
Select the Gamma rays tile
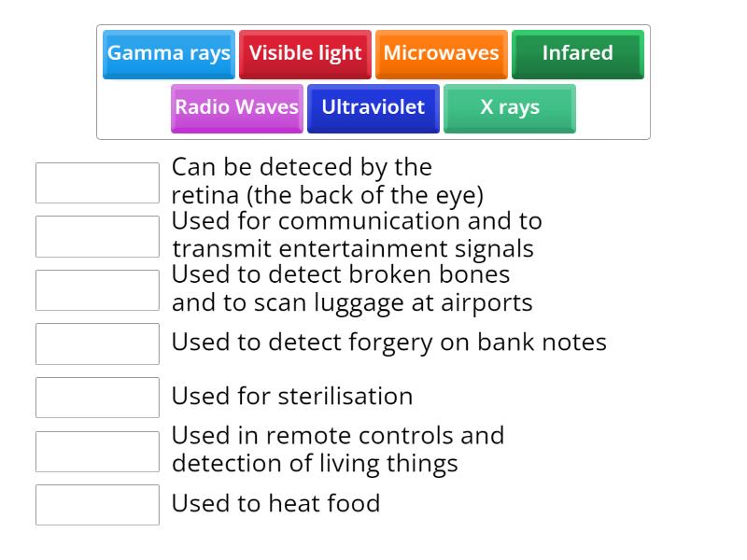(x=168, y=53)
